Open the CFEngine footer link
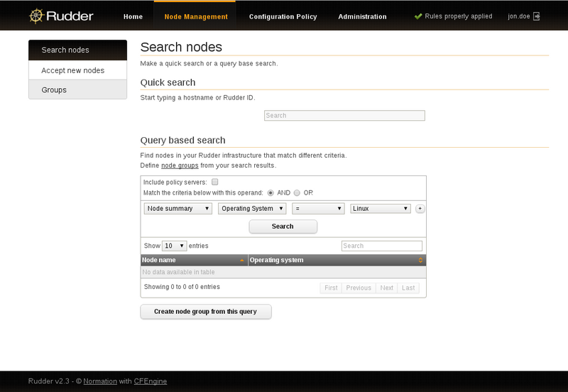Viewport: 568px width, 392px height. (151, 381)
